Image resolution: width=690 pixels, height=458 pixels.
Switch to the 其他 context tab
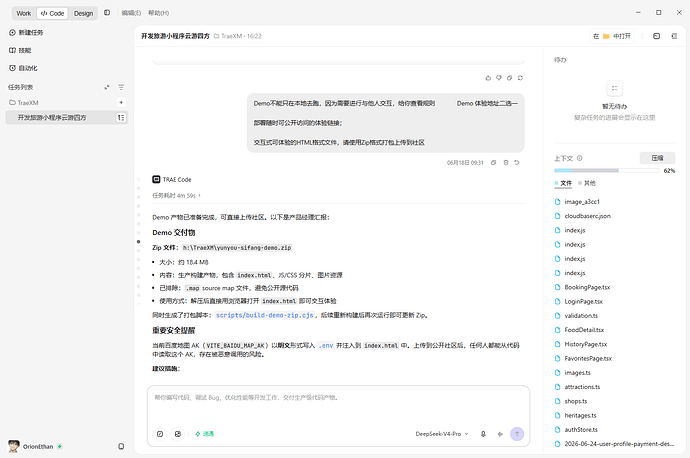pyautogui.click(x=587, y=183)
